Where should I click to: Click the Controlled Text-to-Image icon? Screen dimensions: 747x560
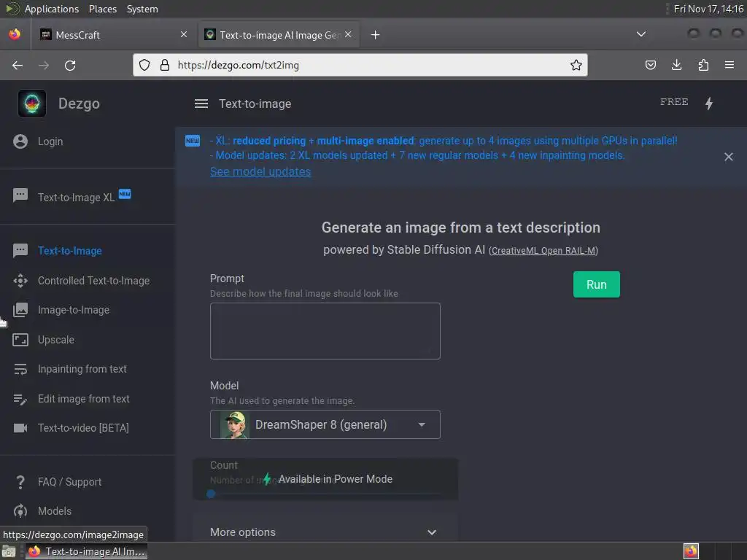(x=20, y=281)
